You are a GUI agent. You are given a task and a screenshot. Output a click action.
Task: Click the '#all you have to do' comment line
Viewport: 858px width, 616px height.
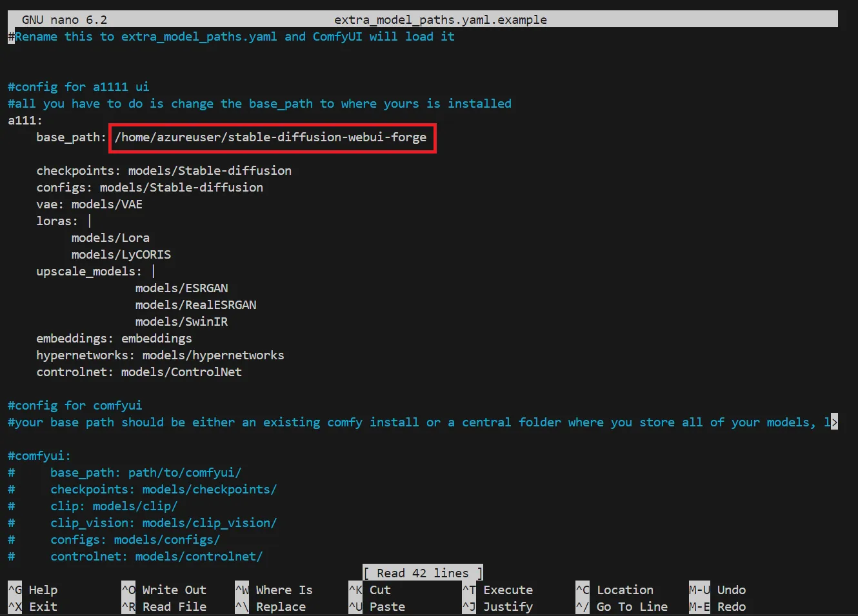tap(260, 103)
